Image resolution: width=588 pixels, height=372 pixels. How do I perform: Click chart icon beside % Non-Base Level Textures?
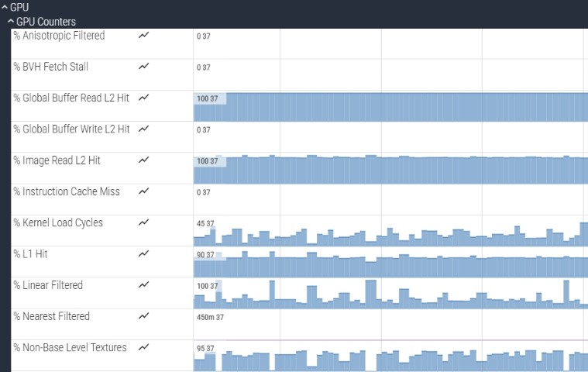coord(143,347)
